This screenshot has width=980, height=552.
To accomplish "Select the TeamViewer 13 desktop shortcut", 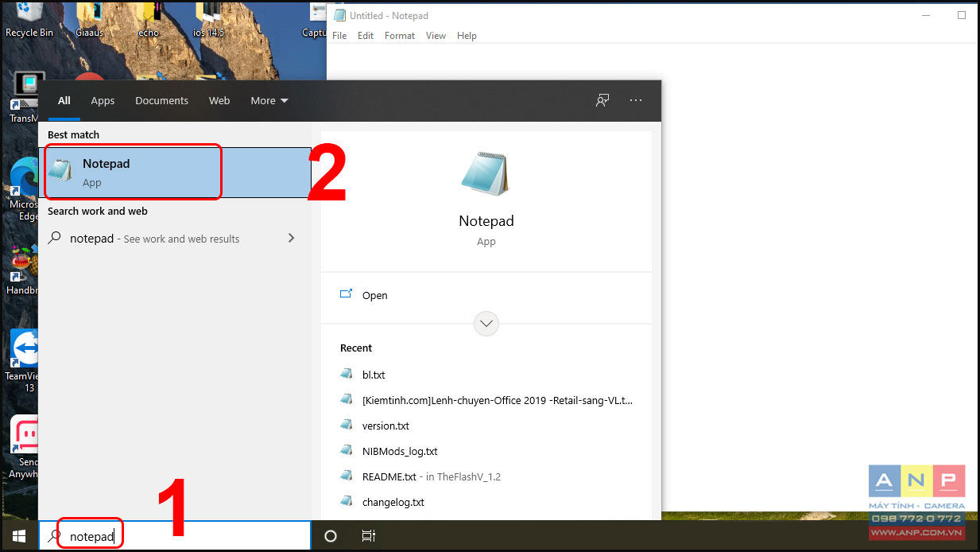I will (x=23, y=360).
